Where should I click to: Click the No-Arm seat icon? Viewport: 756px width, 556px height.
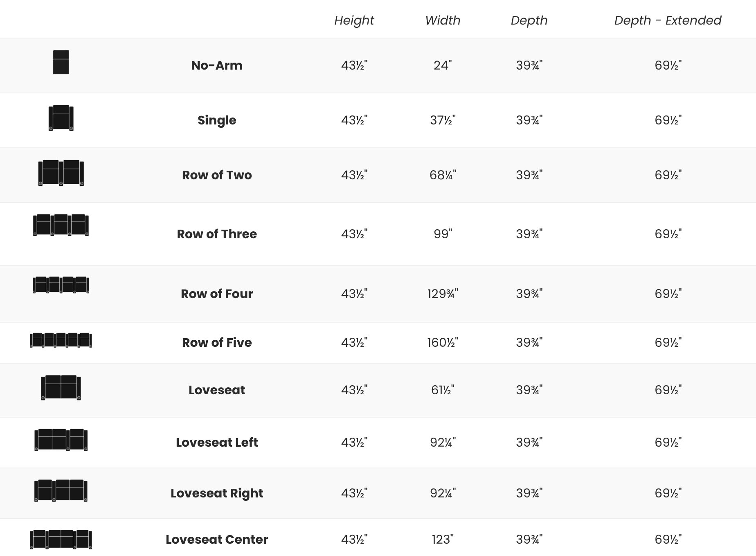tap(61, 62)
